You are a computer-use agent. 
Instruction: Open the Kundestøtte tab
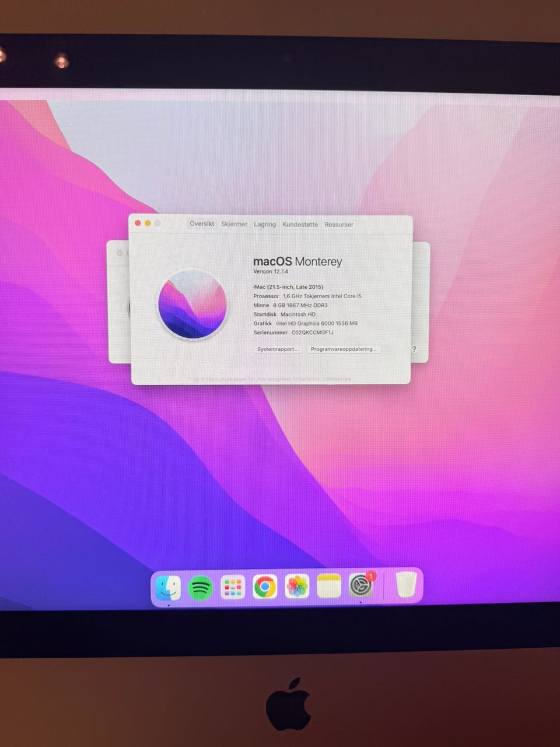[x=300, y=224]
